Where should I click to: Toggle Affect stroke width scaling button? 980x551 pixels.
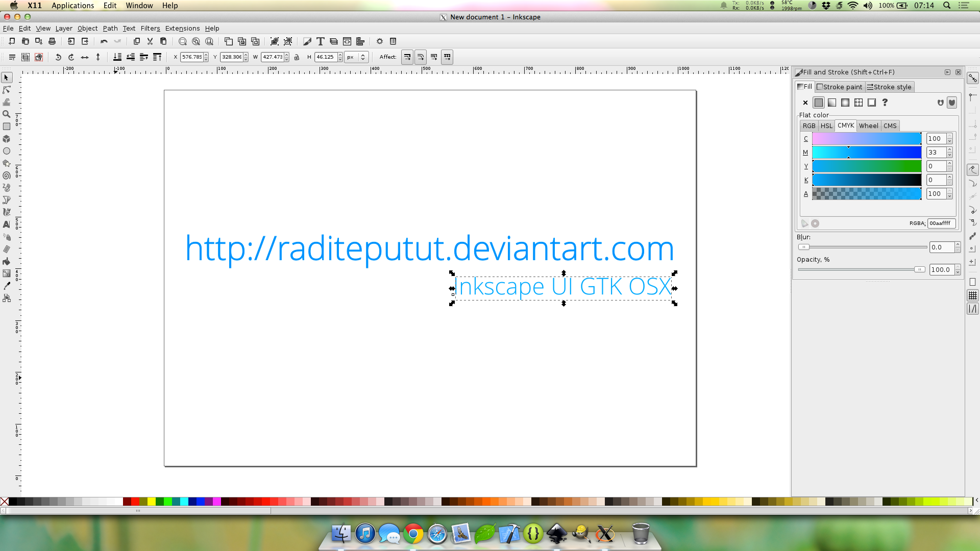407,57
